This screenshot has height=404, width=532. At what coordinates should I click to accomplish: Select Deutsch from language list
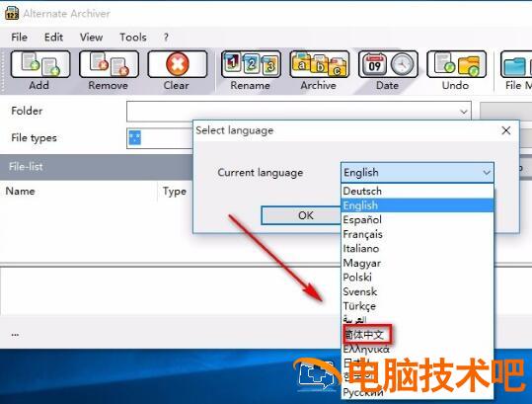(x=418, y=192)
